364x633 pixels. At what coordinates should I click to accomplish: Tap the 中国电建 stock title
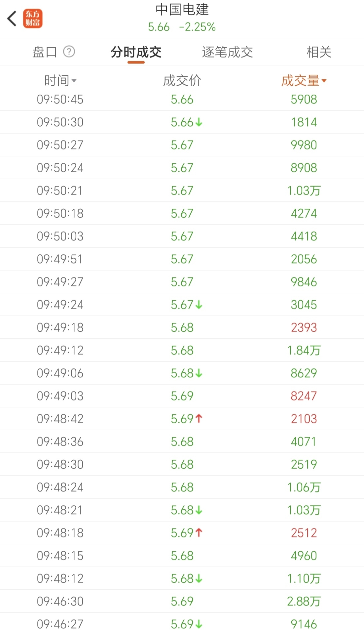pos(182,10)
